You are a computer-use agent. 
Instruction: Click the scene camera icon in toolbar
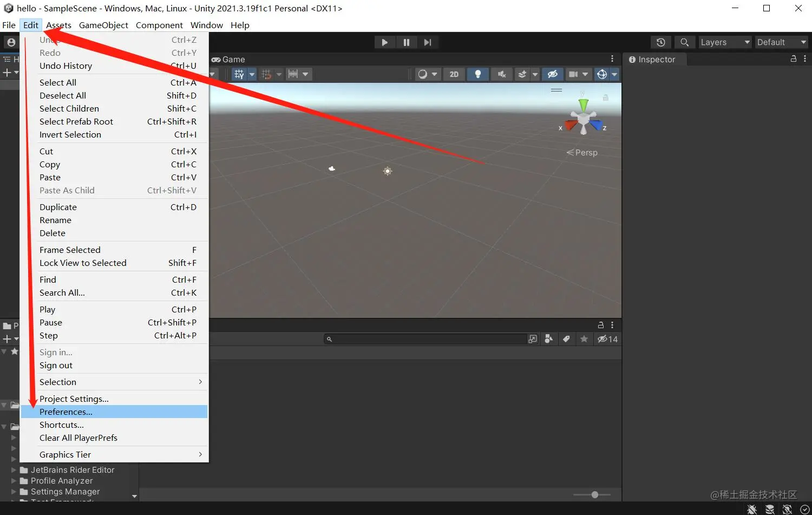point(573,74)
